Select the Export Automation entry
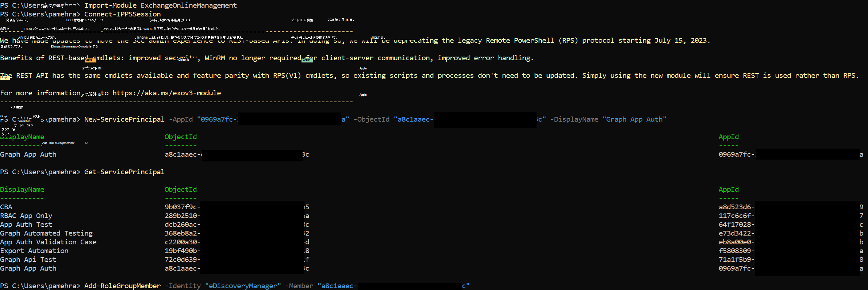The image size is (868, 290). pyautogui.click(x=34, y=251)
